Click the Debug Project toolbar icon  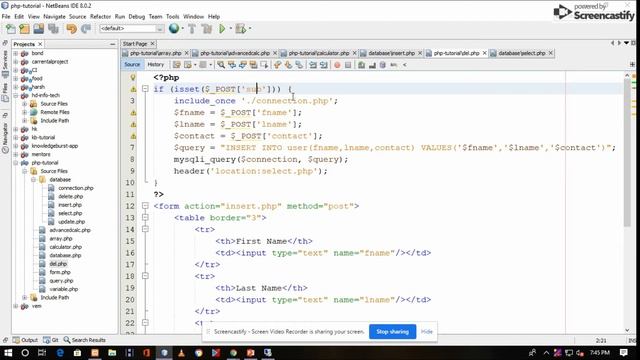tap(241, 29)
